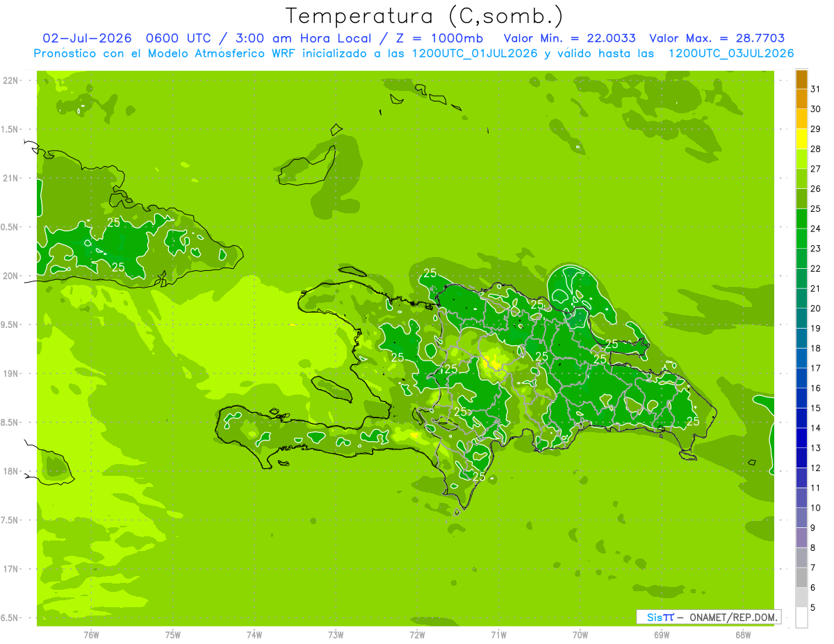
Task: Click the 1200UTC_01JUL2026 initialization time text
Action: [x=475, y=53]
